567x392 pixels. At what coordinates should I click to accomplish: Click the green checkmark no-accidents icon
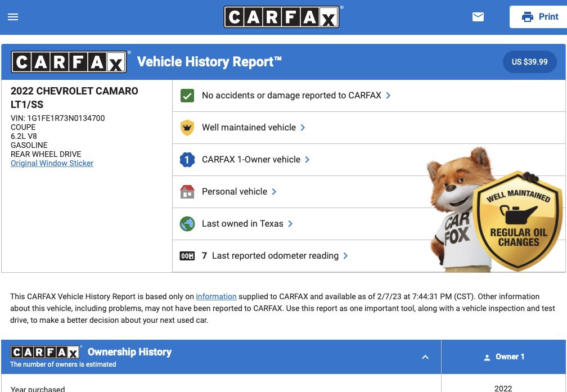point(187,96)
